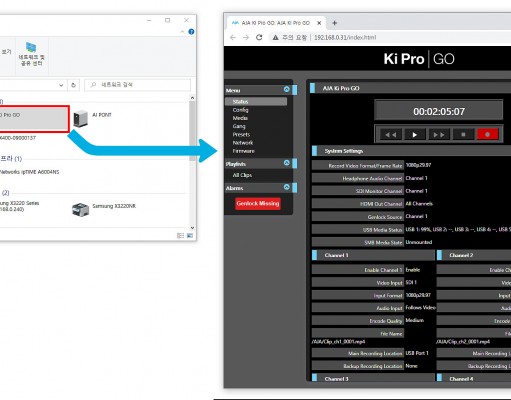This screenshot has height=400, width=511.
Task: Open the Config menu item
Action: coord(240,110)
